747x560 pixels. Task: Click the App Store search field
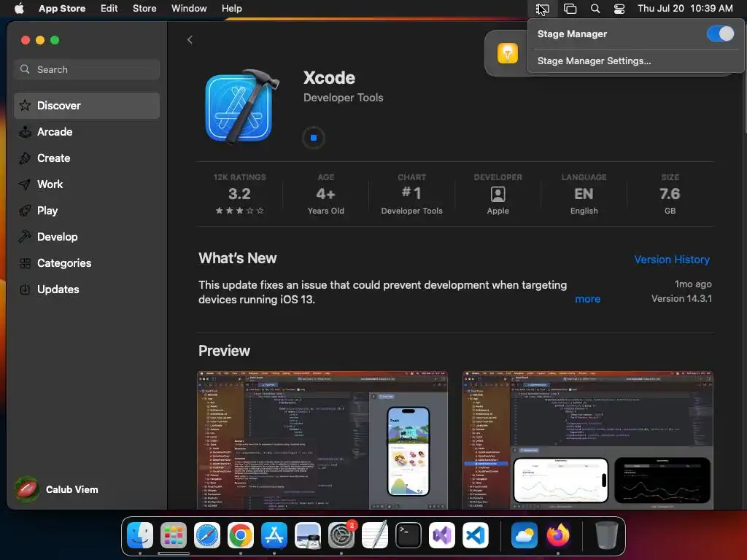(x=87, y=69)
